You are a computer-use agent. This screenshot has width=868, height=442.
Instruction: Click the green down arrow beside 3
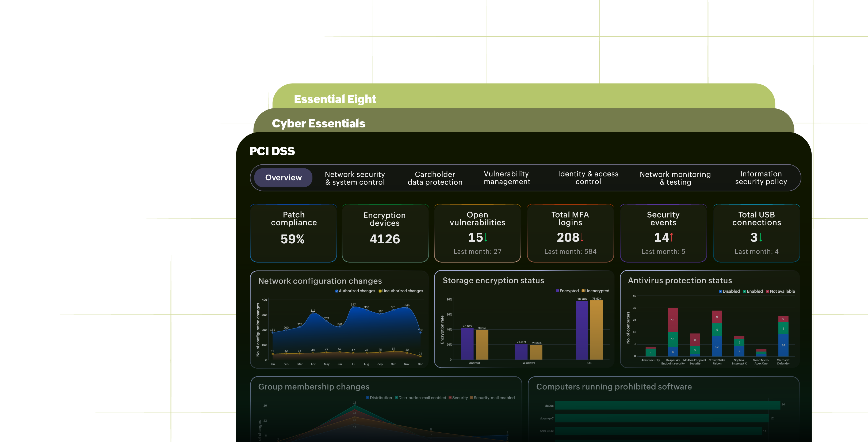point(760,238)
